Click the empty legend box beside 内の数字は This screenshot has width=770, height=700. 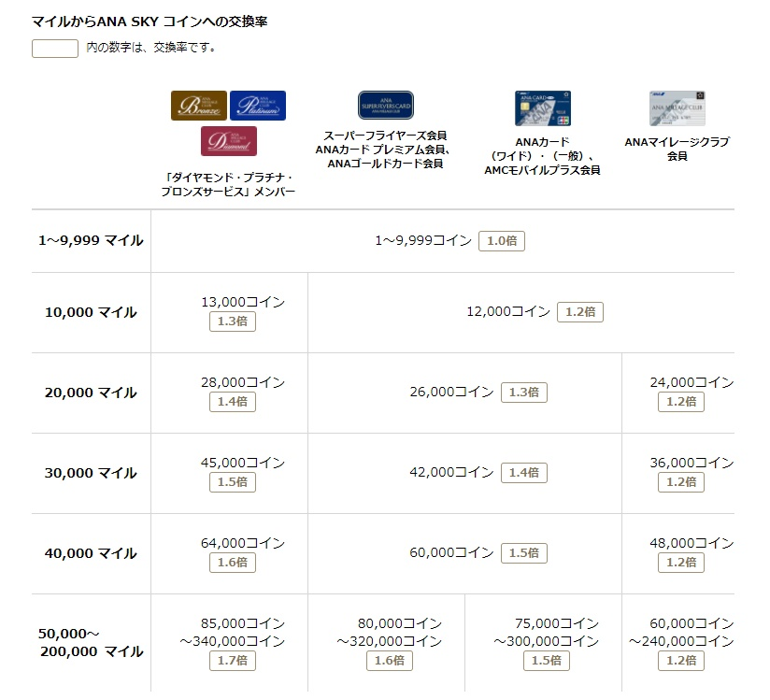coord(55,49)
